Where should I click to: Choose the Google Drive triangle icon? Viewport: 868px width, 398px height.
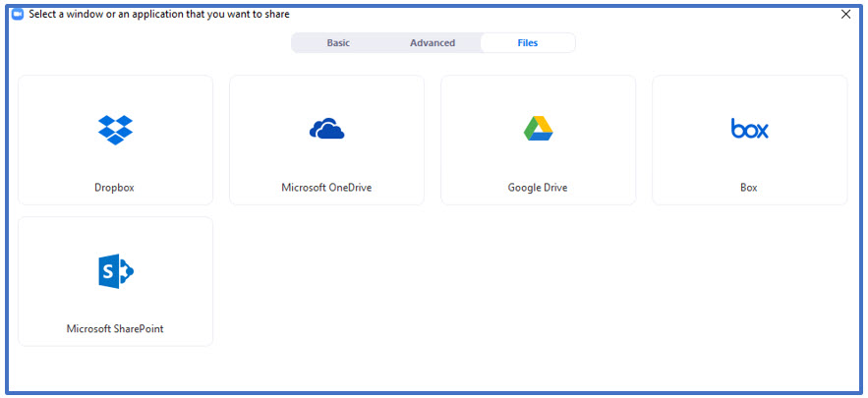pos(538,129)
